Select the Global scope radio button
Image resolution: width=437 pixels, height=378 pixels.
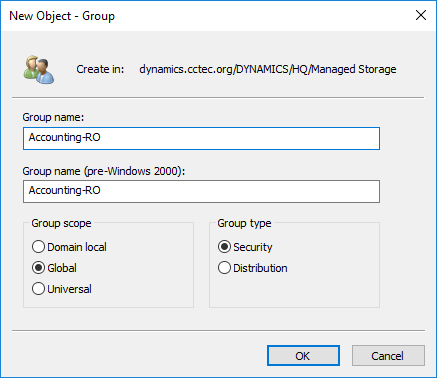coord(38,268)
